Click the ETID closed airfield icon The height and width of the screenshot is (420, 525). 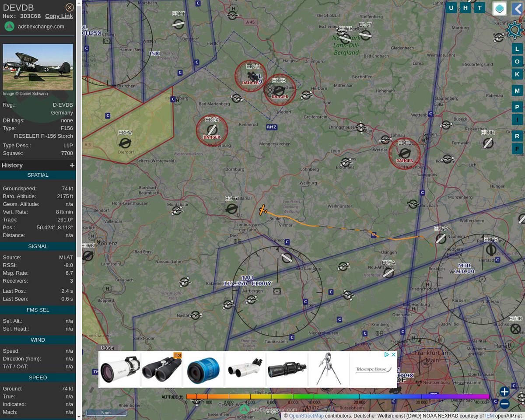point(516,329)
